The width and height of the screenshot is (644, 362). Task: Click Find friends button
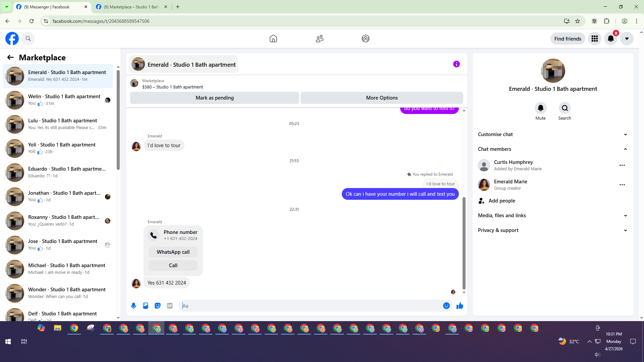[568, 39]
